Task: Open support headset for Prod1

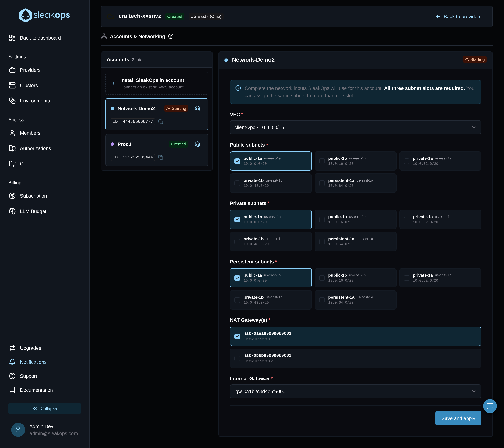Action: (x=197, y=144)
